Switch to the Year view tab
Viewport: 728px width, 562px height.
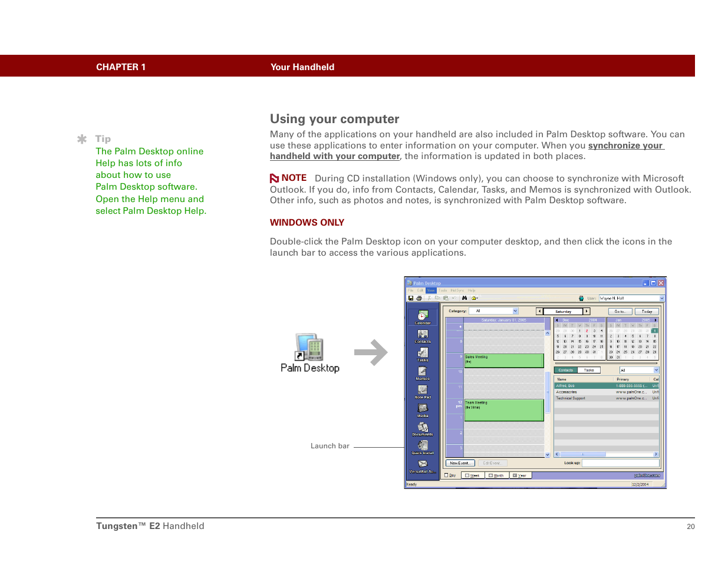(x=520, y=475)
